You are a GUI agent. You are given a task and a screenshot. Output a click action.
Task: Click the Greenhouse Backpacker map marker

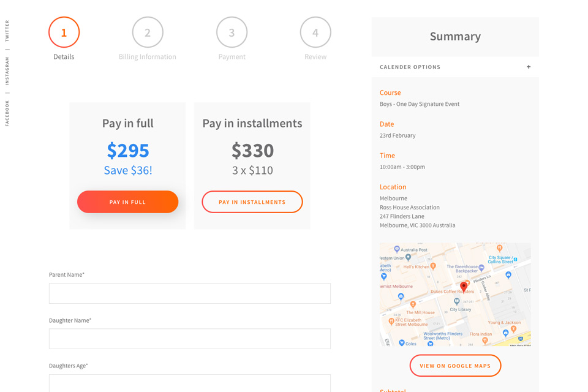481,268
